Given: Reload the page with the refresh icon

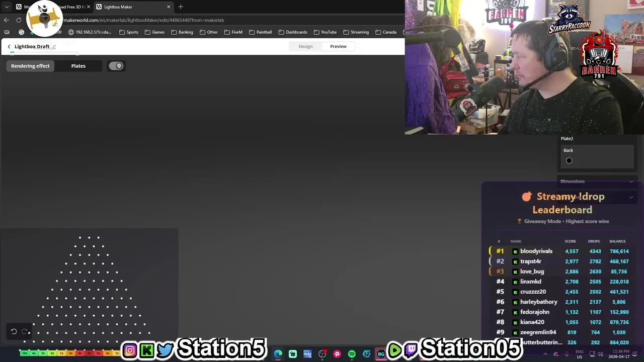Looking at the screenshot, I should 19,20.
